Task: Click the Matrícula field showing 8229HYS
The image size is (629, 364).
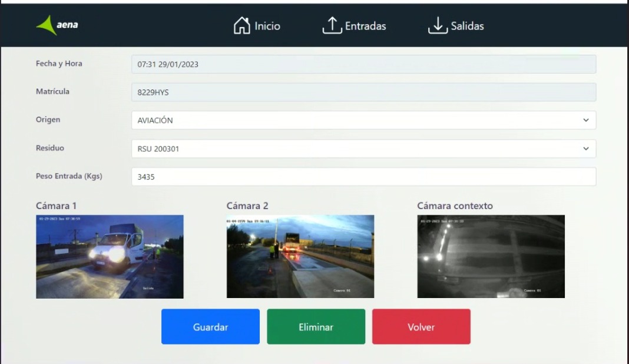Action: (x=364, y=91)
